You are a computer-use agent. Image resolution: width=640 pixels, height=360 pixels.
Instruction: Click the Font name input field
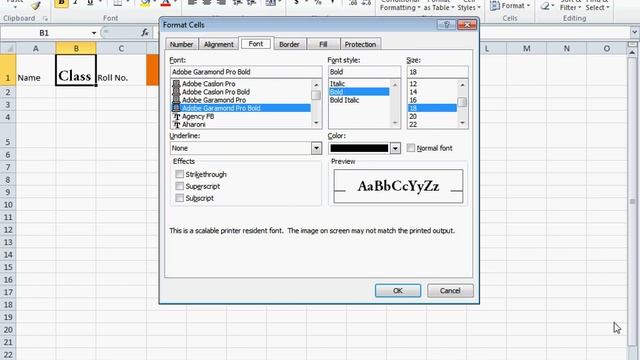click(x=246, y=72)
